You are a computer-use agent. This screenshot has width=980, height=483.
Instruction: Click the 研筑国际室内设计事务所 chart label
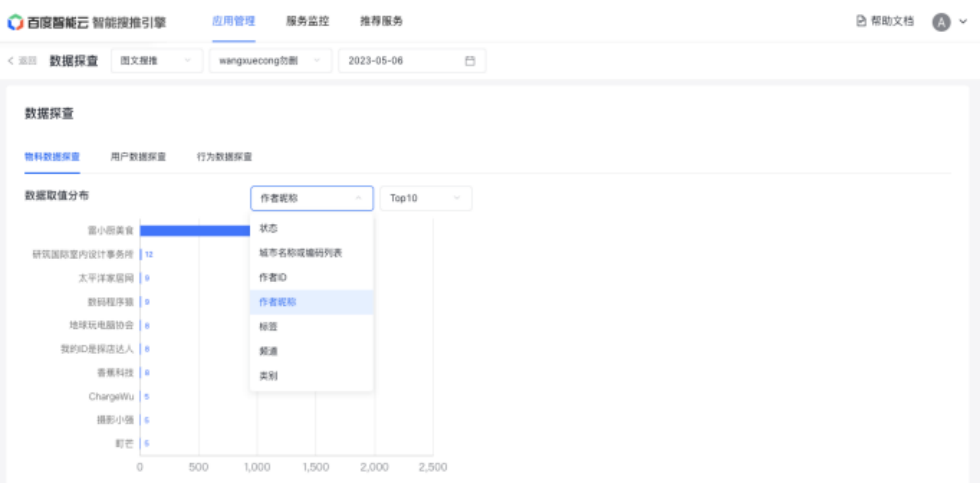tap(83, 254)
